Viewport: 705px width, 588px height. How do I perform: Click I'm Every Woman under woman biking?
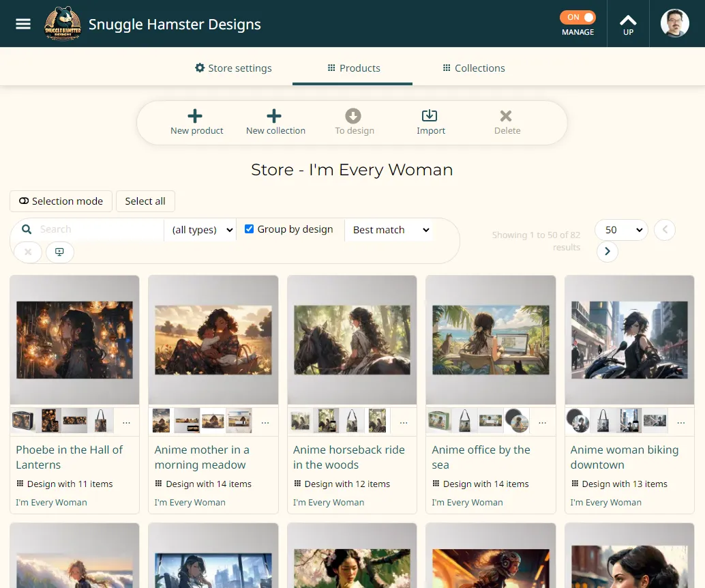click(x=605, y=503)
